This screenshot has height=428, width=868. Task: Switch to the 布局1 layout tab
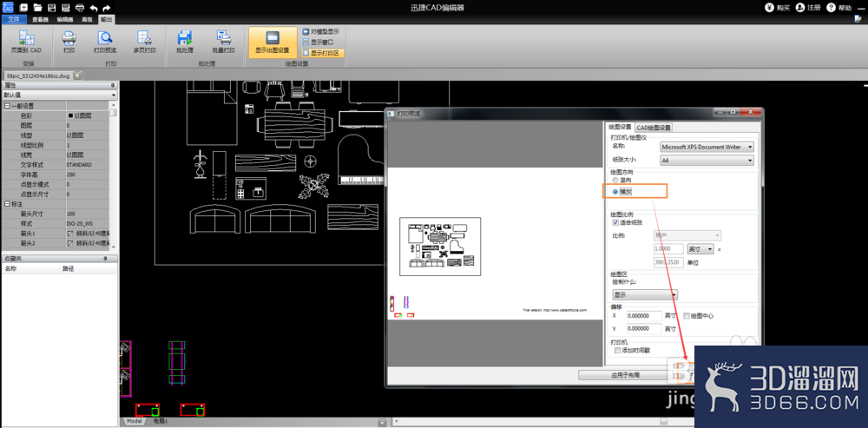[160, 421]
